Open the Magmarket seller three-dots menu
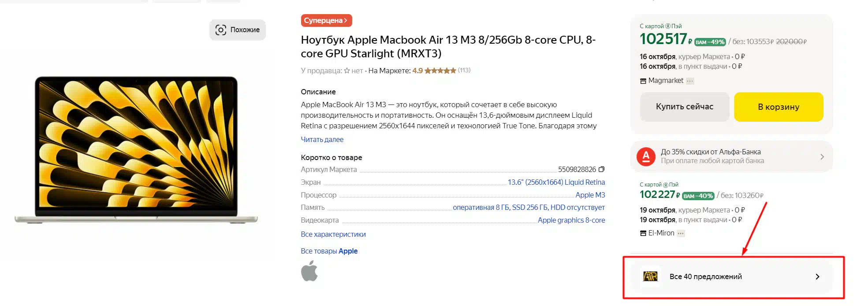Screen dimensions: 868x306 tap(690, 81)
